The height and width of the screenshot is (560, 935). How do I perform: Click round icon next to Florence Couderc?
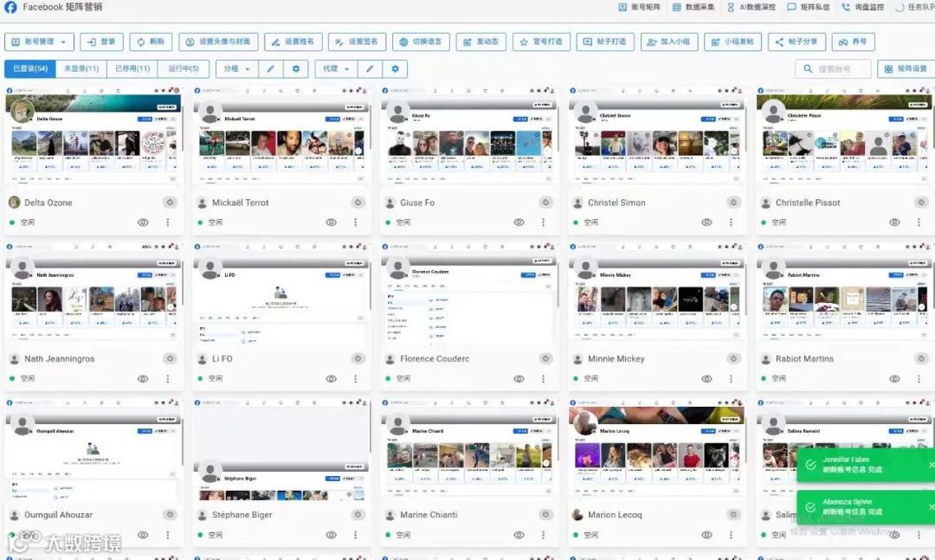tap(545, 358)
